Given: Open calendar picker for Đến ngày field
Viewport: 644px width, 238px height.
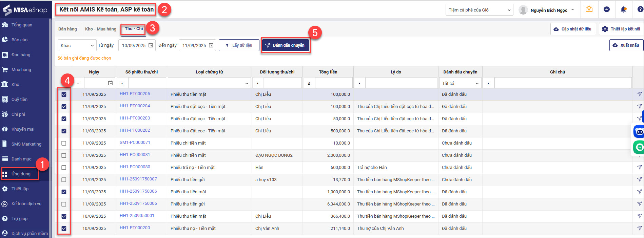Looking at the screenshot, I should coord(211,45).
